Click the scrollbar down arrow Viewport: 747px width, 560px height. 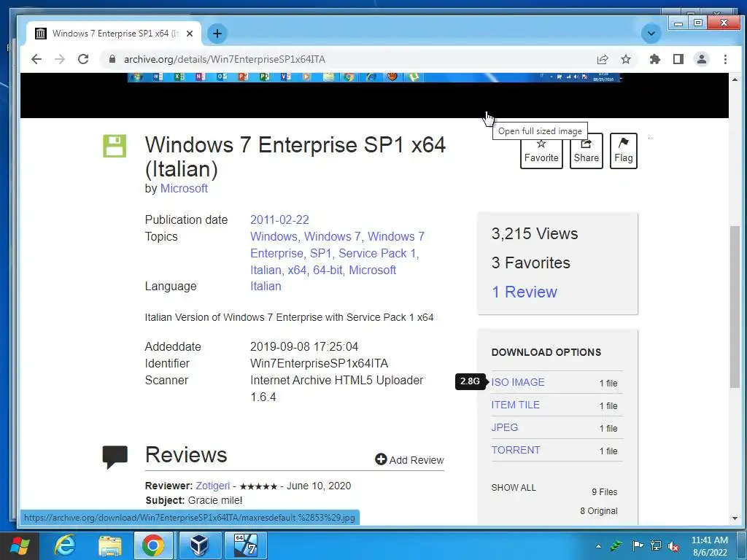click(x=735, y=518)
